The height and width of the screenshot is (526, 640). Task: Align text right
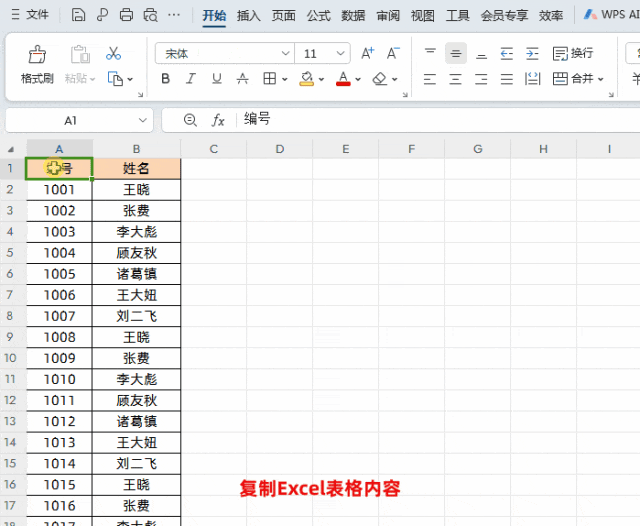(481, 78)
